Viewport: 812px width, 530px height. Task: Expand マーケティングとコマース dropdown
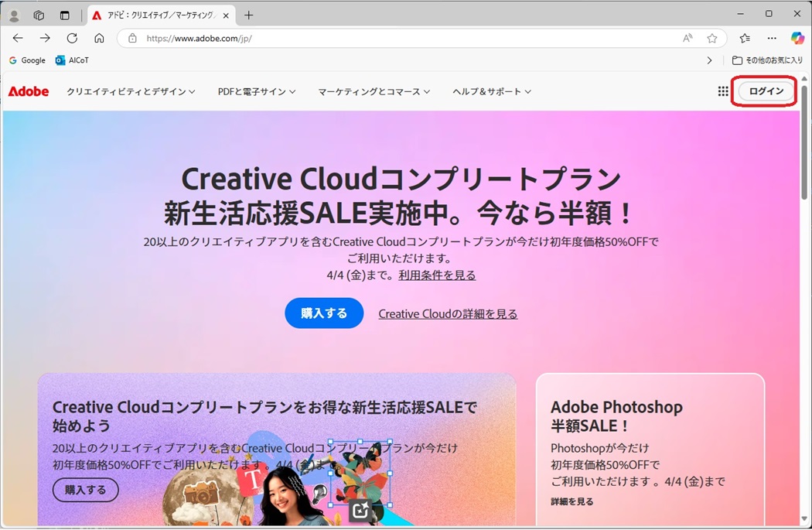tap(374, 91)
